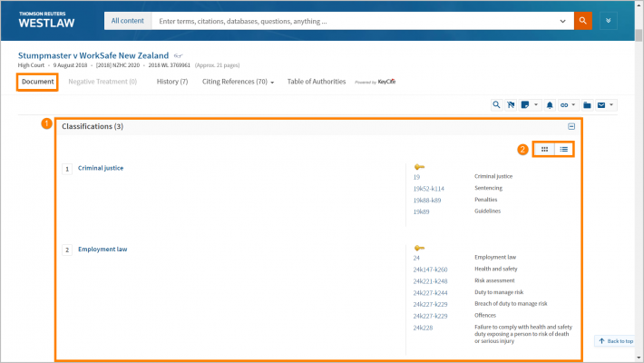Click the 'Health and safety' description text
Viewport: 644px width, 363px height.
click(x=496, y=269)
